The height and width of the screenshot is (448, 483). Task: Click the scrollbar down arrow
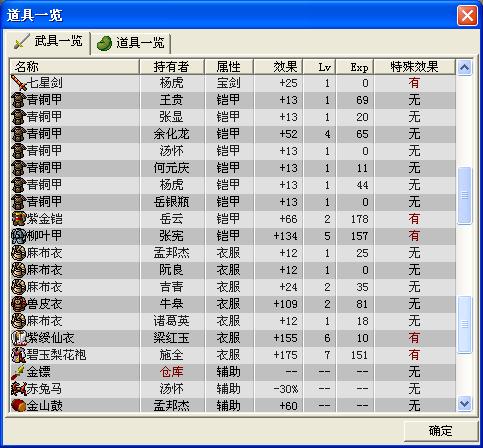click(464, 404)
